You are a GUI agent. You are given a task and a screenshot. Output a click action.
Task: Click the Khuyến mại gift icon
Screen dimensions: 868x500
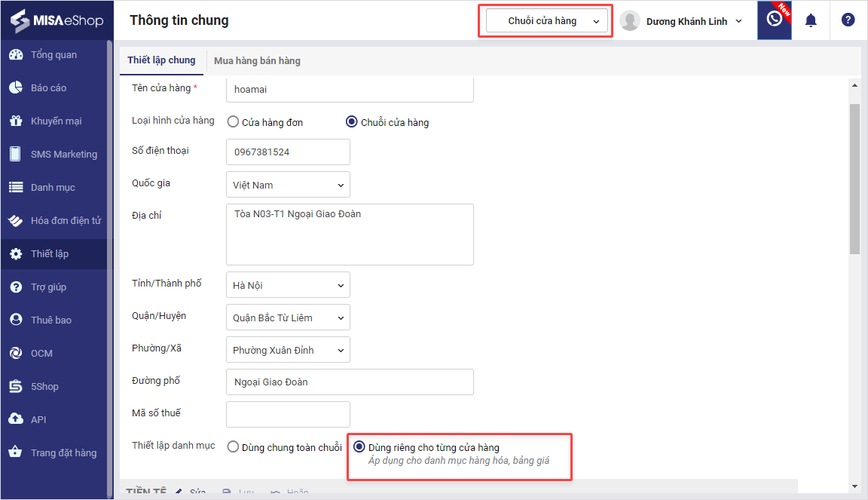click(x=16, y=121)
